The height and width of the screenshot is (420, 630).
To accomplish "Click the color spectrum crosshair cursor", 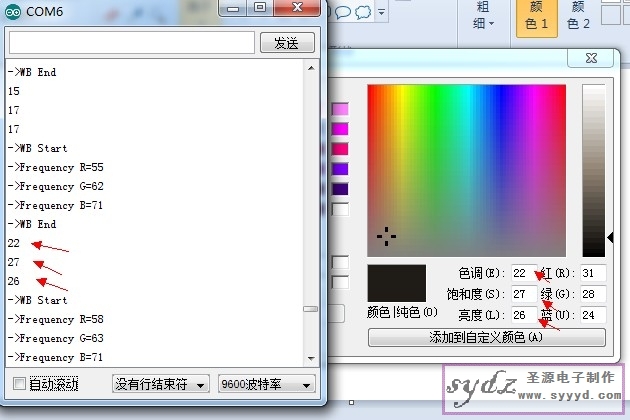I will pyautogui.click(x=387, y=236).
